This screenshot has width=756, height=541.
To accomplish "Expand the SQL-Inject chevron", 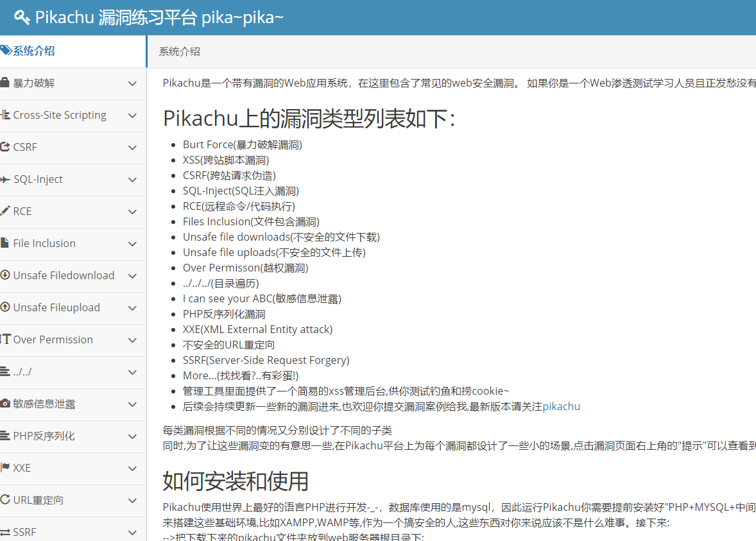I will [x=133, y=180].
